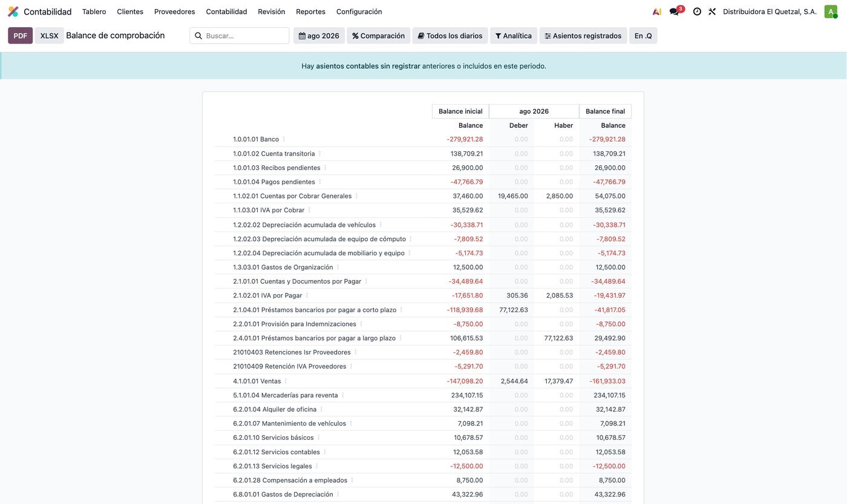Open the Configuración menu
The image size is (847, 504).
359,11
